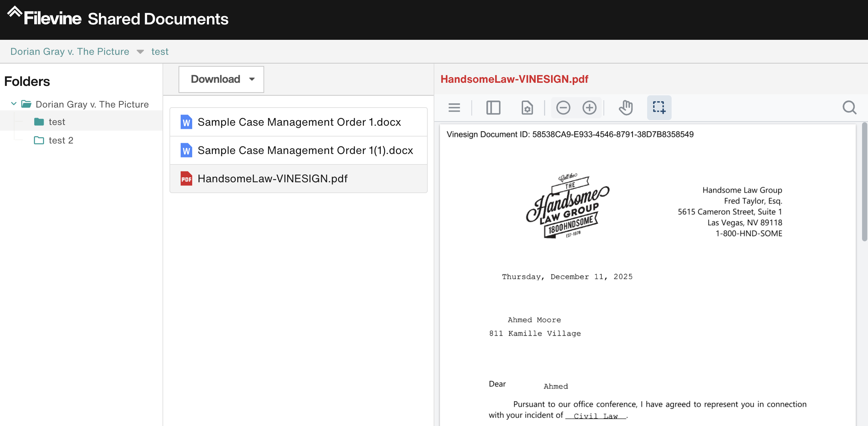
Task: Select HandsomeLaw-VINESIGN.pdf in the file list
Action: coord(298,178)
